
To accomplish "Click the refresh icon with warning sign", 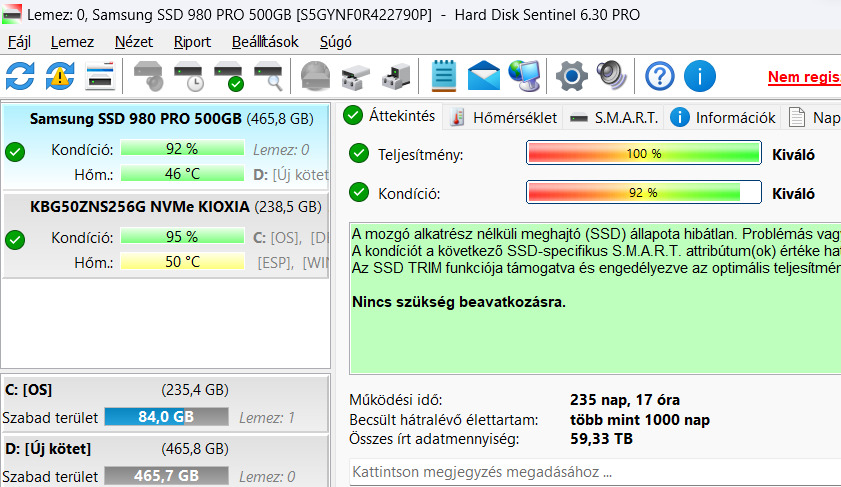I will coord(60,75).
